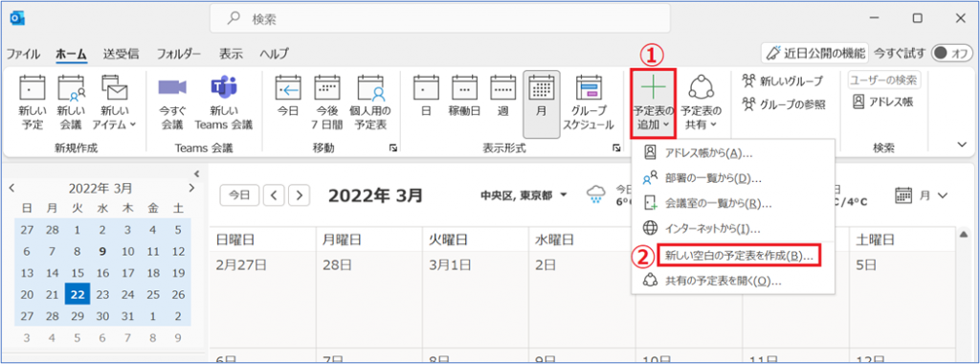This screenshot has width=980, height=364.
Task: Choose インターネットから(I)...
Action: pos(733,228)
